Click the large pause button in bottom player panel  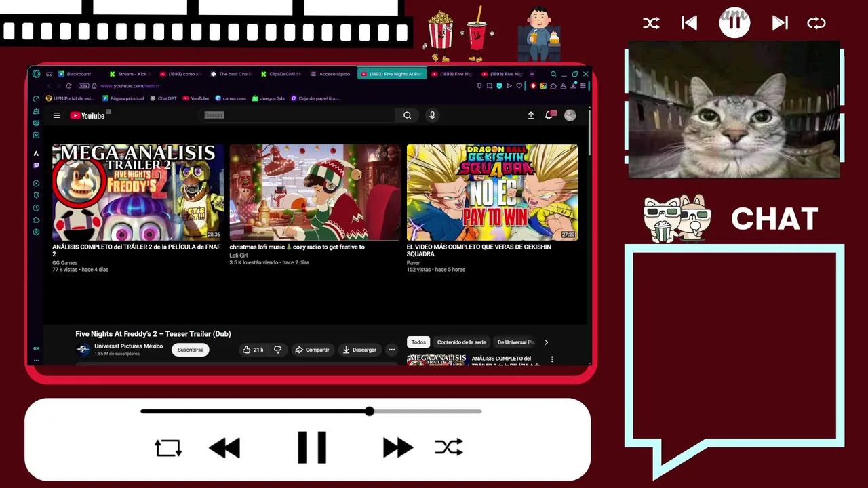click(312, 447)
